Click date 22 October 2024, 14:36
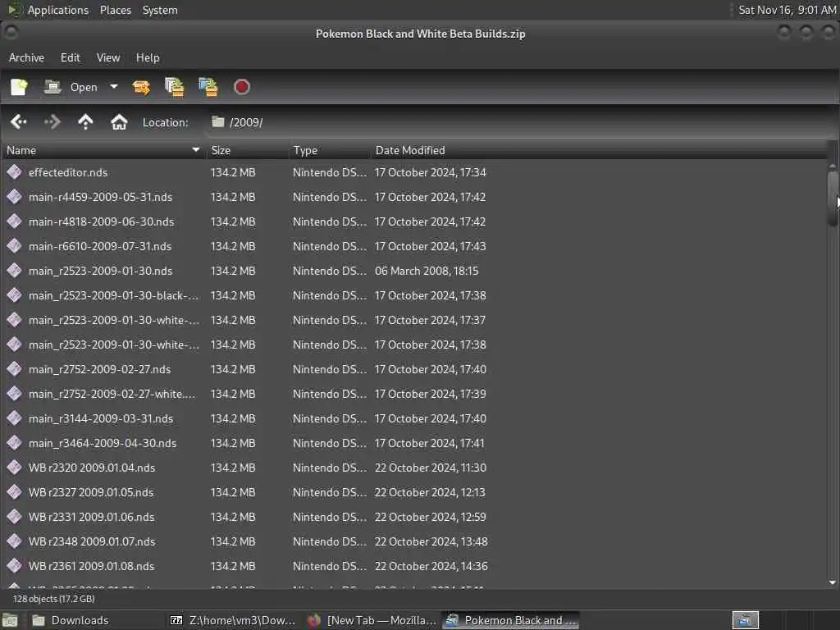 pos(431,566)
